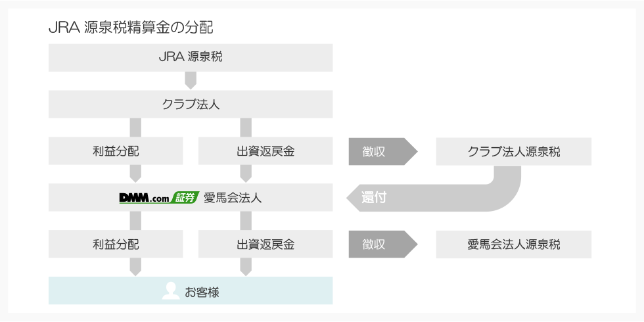644x322 pixels.
Task: Click connector from クラブ法人 to upper 利益分配
Action: [x=135, y=127]
